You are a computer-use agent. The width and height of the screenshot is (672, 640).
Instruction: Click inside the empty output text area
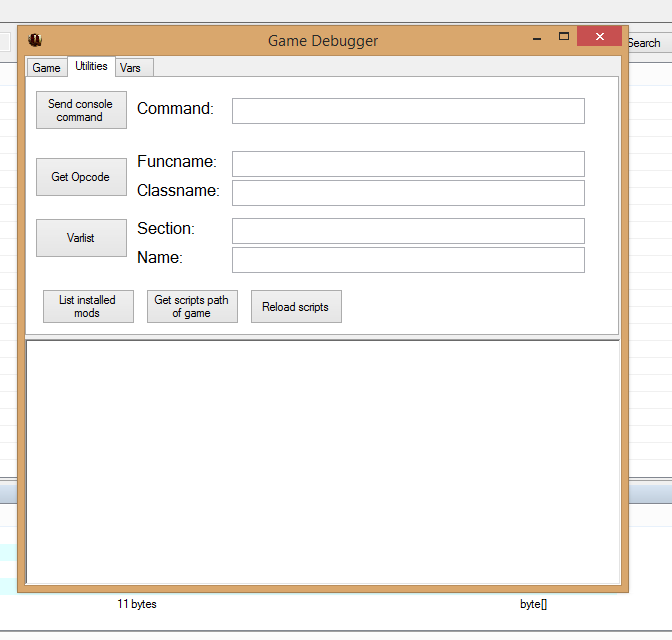pos(322,460)
